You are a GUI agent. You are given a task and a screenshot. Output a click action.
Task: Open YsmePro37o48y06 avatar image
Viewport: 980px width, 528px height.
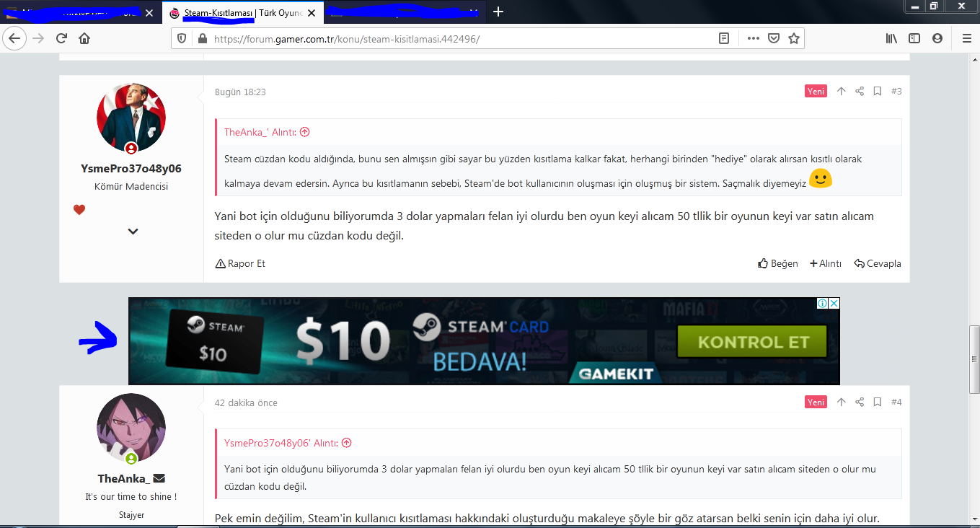click(x=131, y=118)
